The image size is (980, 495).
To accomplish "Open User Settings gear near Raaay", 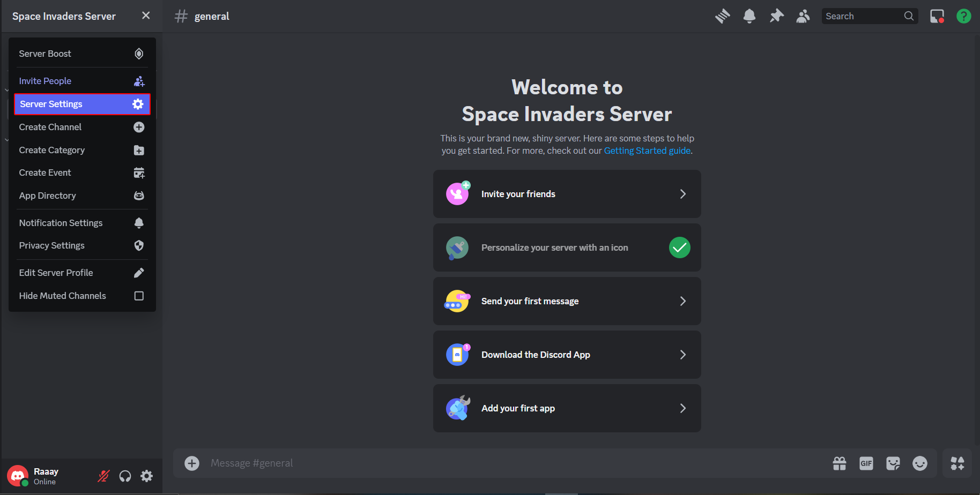I will [x=146, y=476].
